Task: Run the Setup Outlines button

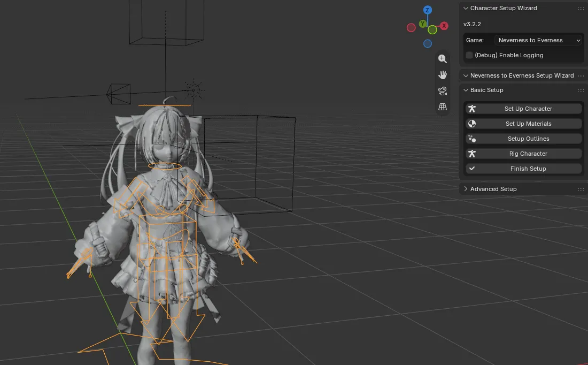Action: (524, 139)
